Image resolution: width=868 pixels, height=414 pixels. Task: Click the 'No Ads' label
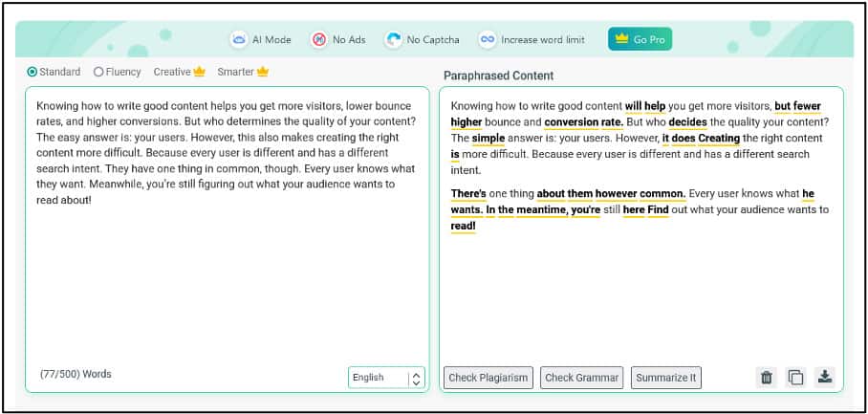coord(349,40)
